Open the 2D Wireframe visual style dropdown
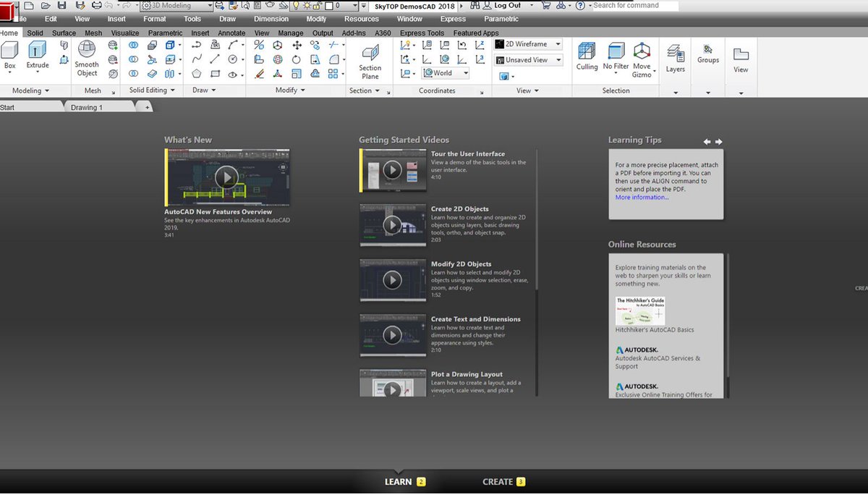This screenshot has width=868, height=495. click(x=529, y=44)
